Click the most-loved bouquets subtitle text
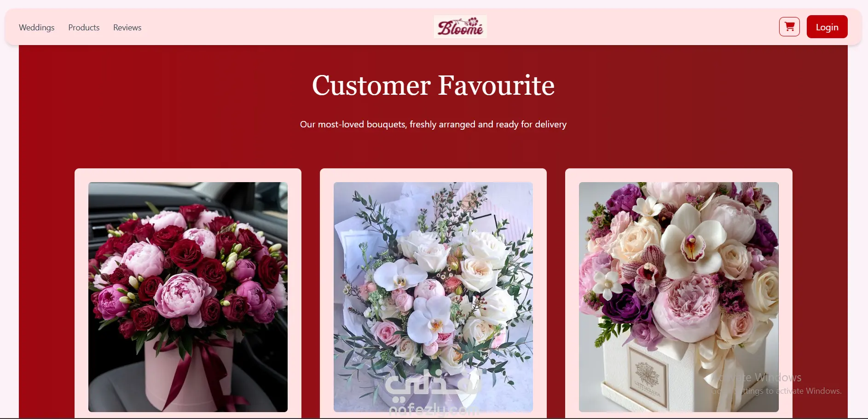Viewport: 868px width, 419px height. tap(433, 124)
